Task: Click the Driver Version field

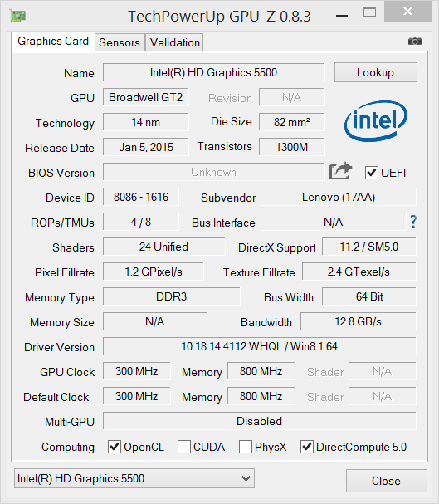Action: click(260, 346)
